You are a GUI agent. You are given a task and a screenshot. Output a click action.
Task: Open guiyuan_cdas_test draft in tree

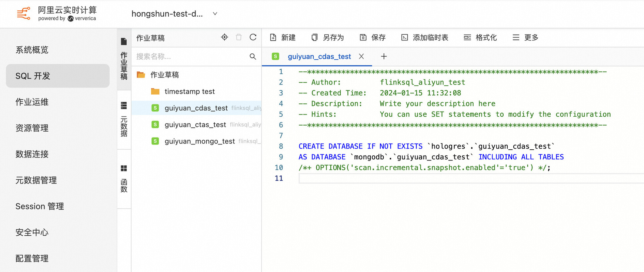pos(196,108)
